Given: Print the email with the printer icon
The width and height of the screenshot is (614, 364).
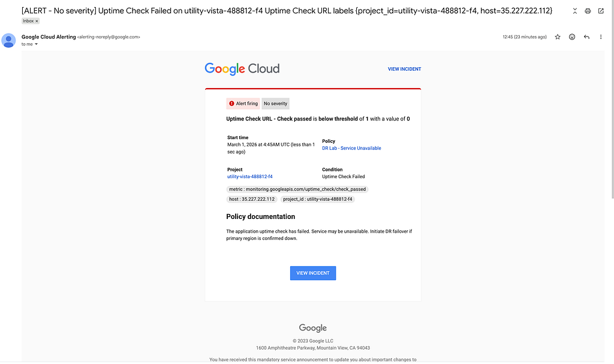Looking at the screenshot, I should pyautogui.click(x=588, y=11).
